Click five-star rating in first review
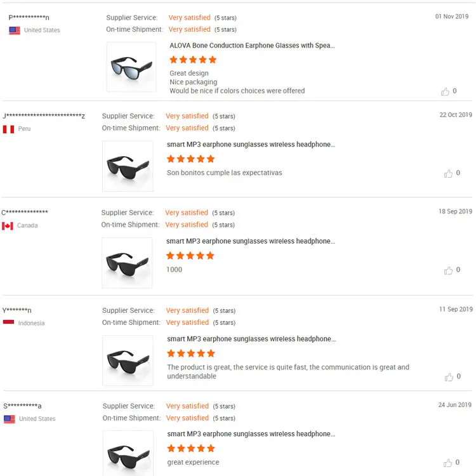 193,60
